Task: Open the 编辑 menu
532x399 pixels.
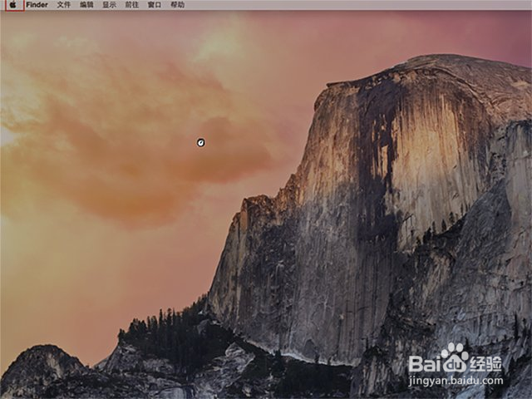Action: [x=86, y=5]
